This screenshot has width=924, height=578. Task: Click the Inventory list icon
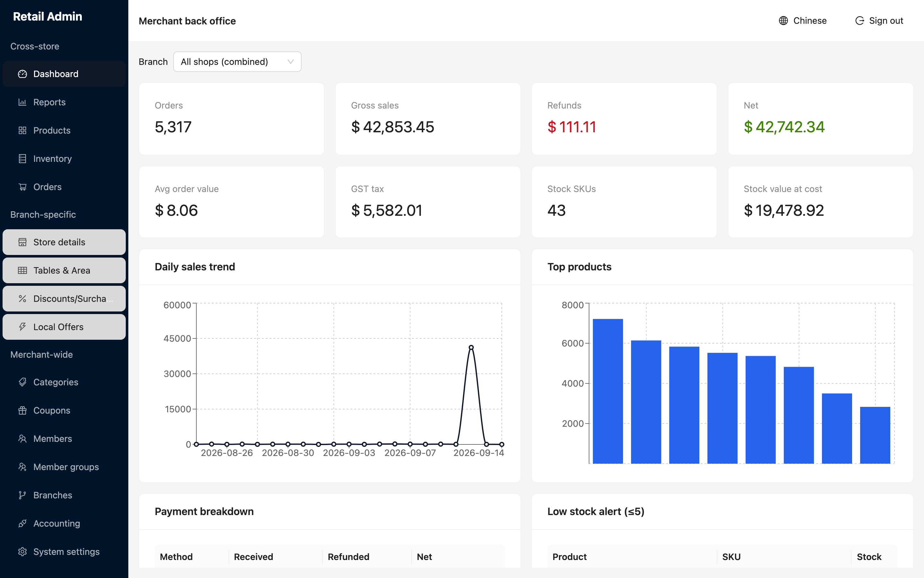coord(22,159)
